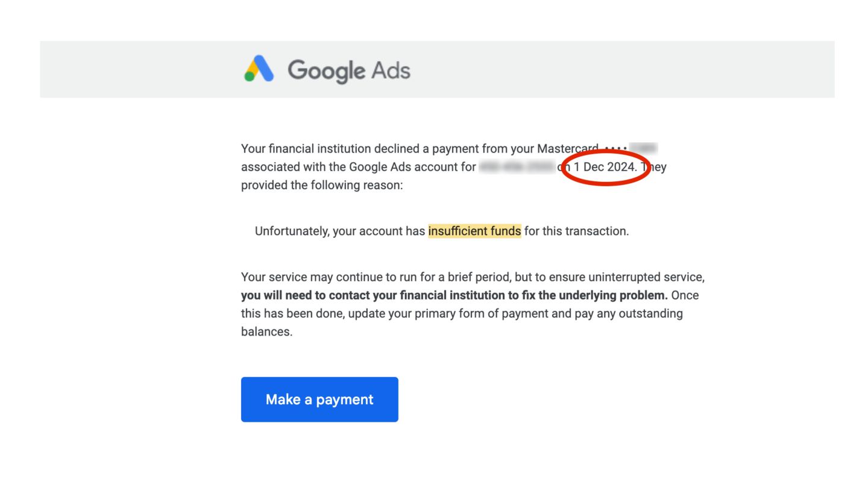Click the blurred Mastercard number digits
868x488 pixels.
click(x=643, y=148)
